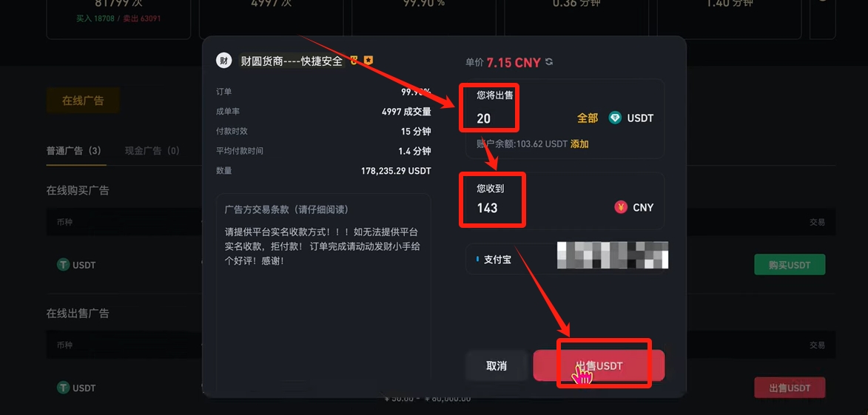868x415 pixels.
Task: Click 全部 to sell the entire balance
Action: coord(588,118)
